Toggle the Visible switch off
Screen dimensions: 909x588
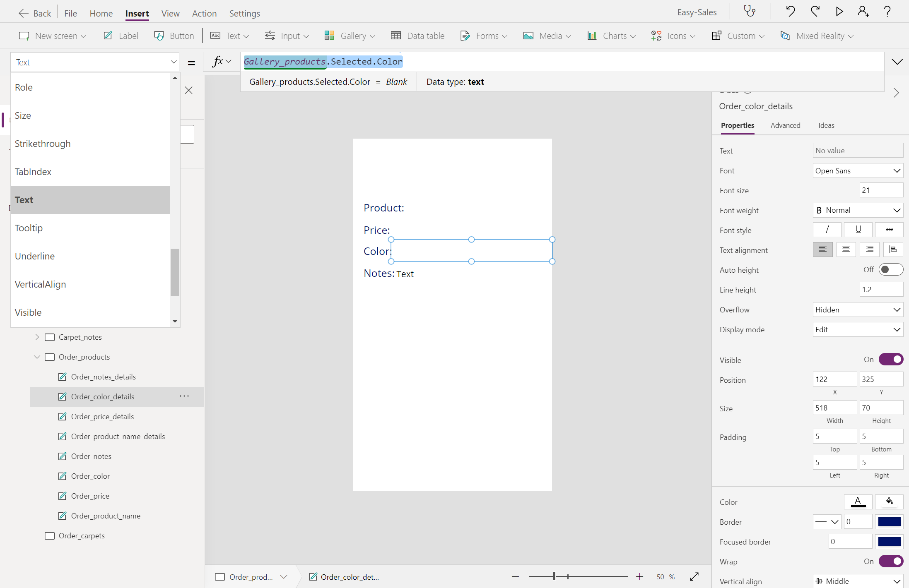(x=891, y=360)
